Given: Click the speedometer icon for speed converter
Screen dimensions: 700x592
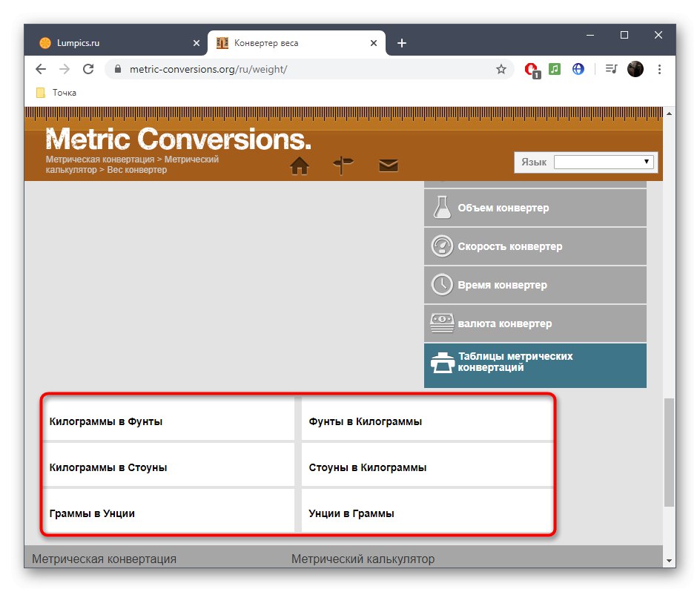Looking at the screenshot, I should click(x=442, y=246).
